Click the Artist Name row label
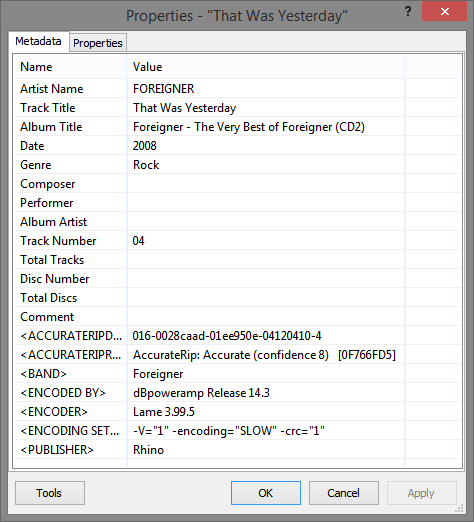The image size is (474, 522). pos(52,89)
